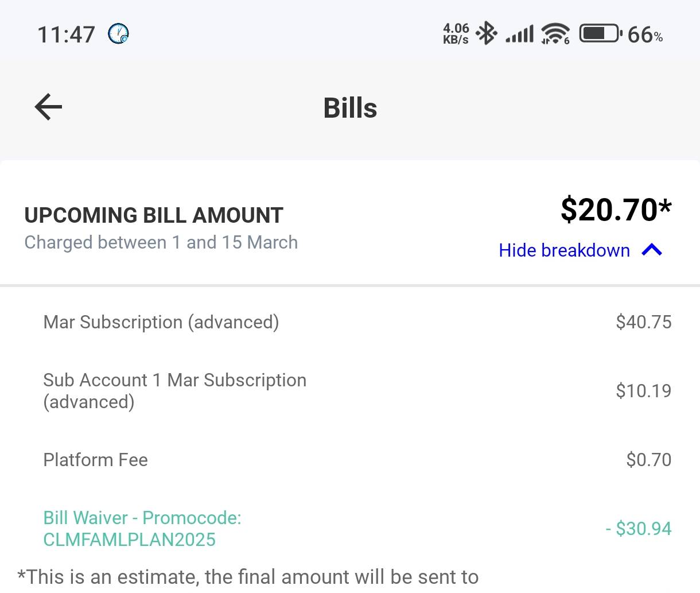Click the Hide breakdown link
The width and height of the screenshot is (700, 593).
pos(564,250)
